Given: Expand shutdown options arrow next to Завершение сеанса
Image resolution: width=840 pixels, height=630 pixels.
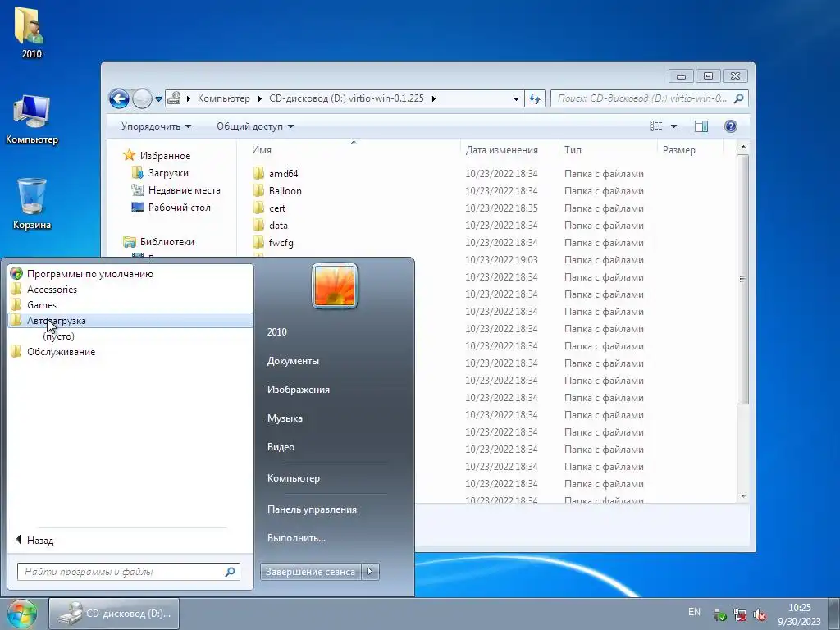Looking at the screenshot, I should 370,572.
